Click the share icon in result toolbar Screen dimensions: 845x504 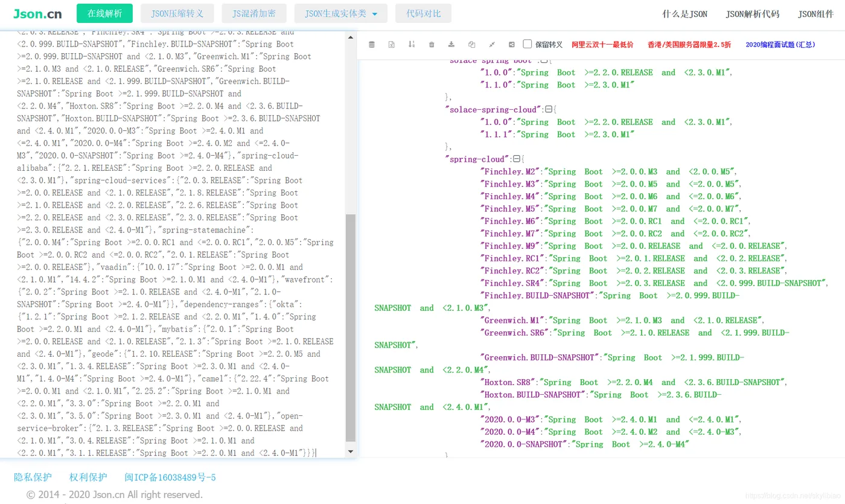click(x=512, y=44)
